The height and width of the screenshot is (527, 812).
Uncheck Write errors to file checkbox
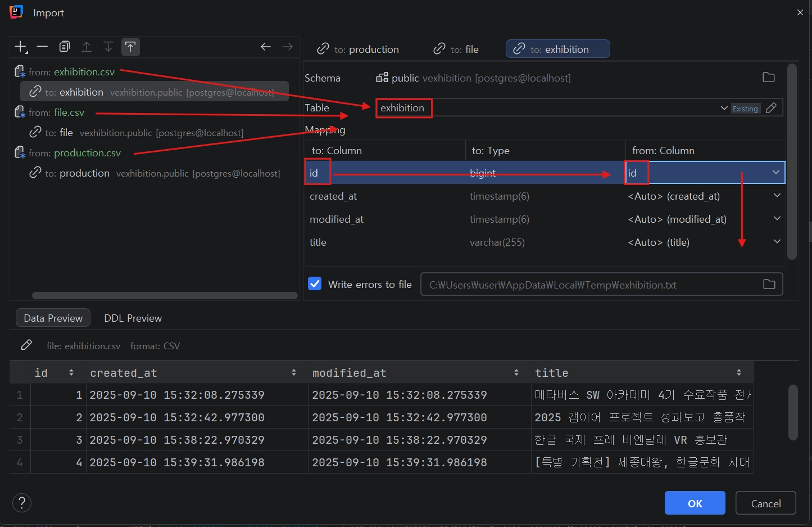tap(315, 284)
